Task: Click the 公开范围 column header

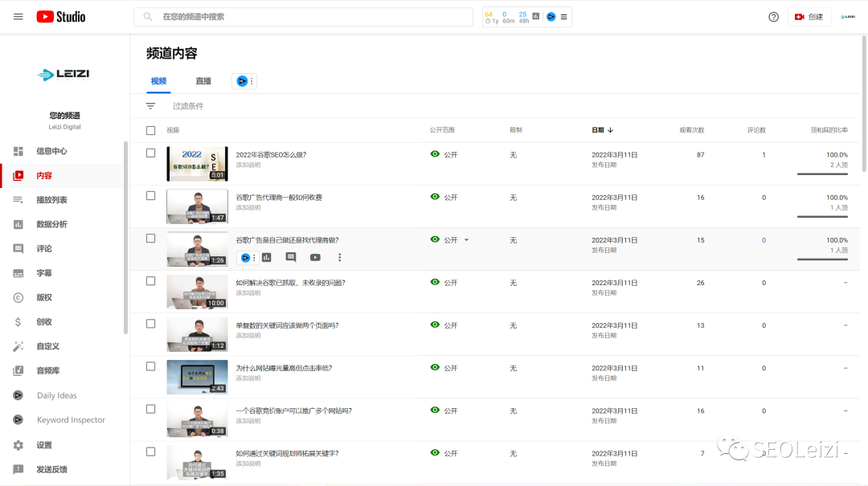Action: click(x=442, y=130)
